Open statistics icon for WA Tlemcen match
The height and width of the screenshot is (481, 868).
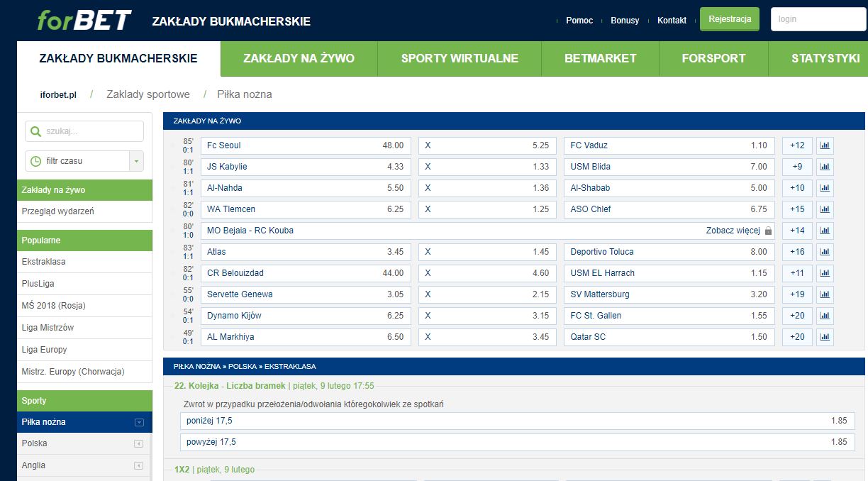[825, 209]
